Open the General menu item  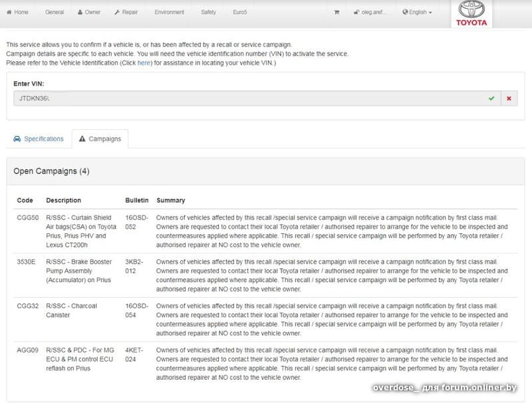pyautogui.click(x=55, y=12)
